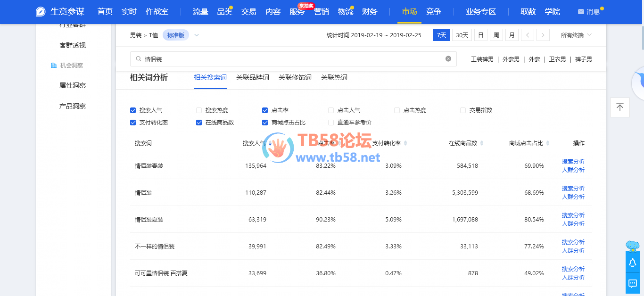Enable the 搜索热度 checkbox
This screenshot has width=644, height=296.
pos(199,110)
